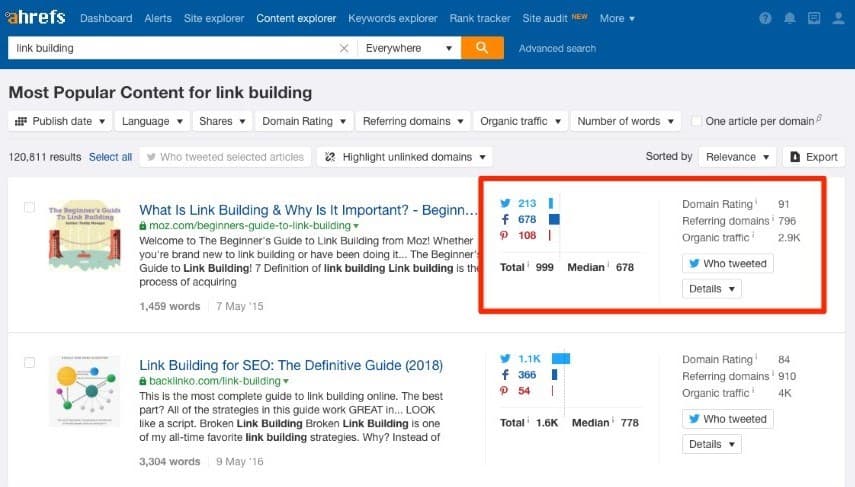Go to Dashboard in top navigation
This screenshot has width=855, height=487.
pyautogui.click(x=106, y=19)
